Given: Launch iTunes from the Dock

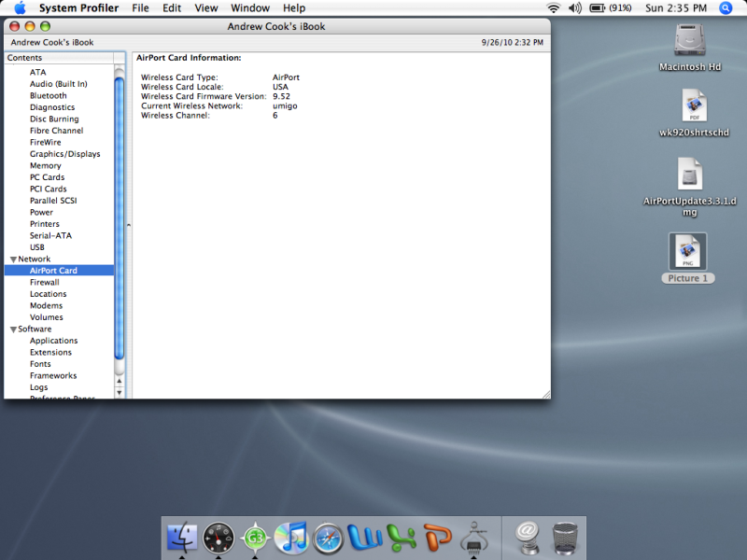Looking at the screenshot, I should tap(291, 539).
